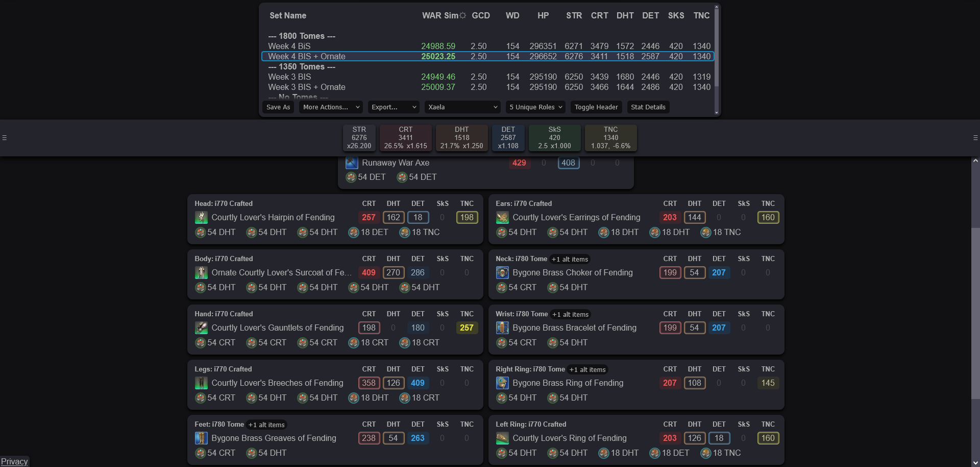Click the gear list scrollbar thumb
The width and height of the screenshot is (980, 467).
(975, 314)
